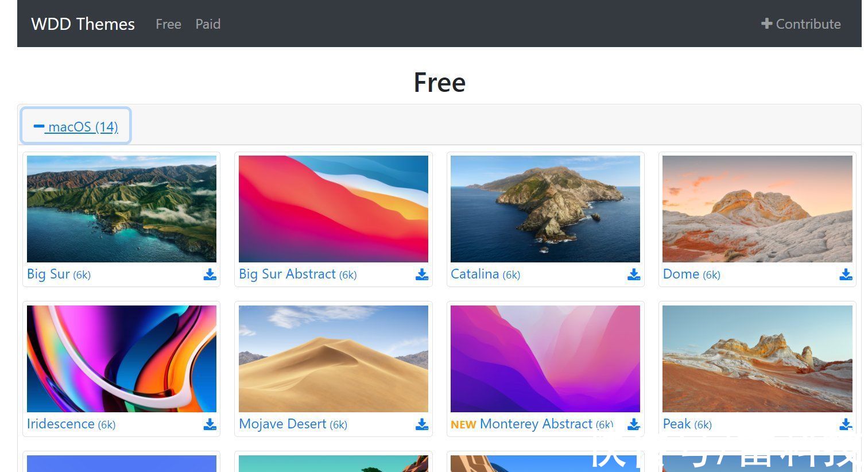Download the Big Sur theme
Screen dimensions: 868x472
[210, 274]
